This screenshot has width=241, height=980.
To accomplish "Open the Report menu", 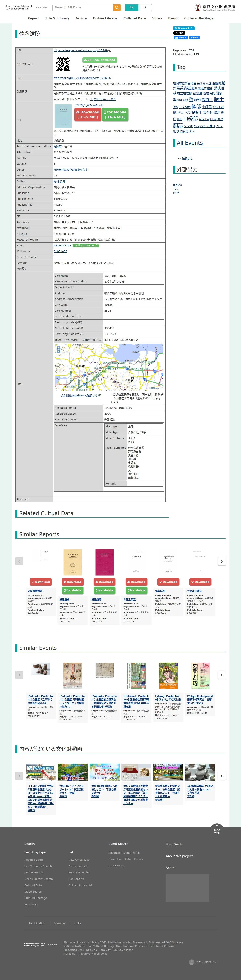I will pos(33,18).
